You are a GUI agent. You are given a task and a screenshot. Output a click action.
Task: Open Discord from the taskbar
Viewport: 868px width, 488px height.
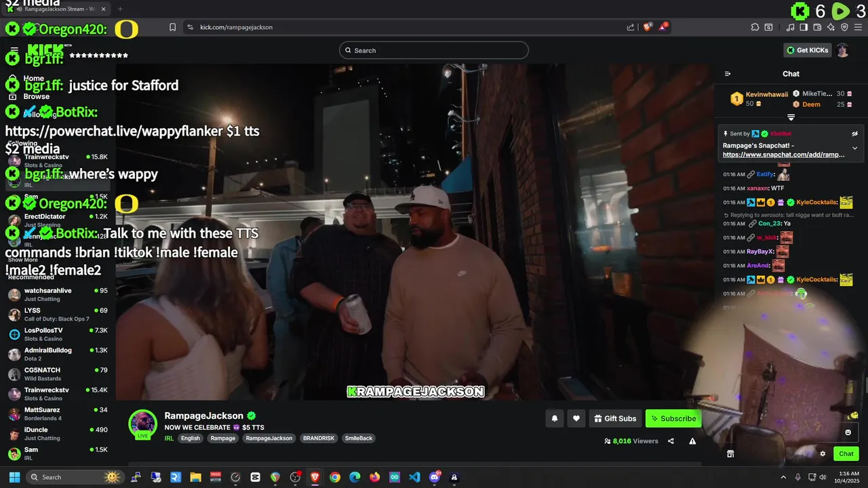(x=435, y=477)
